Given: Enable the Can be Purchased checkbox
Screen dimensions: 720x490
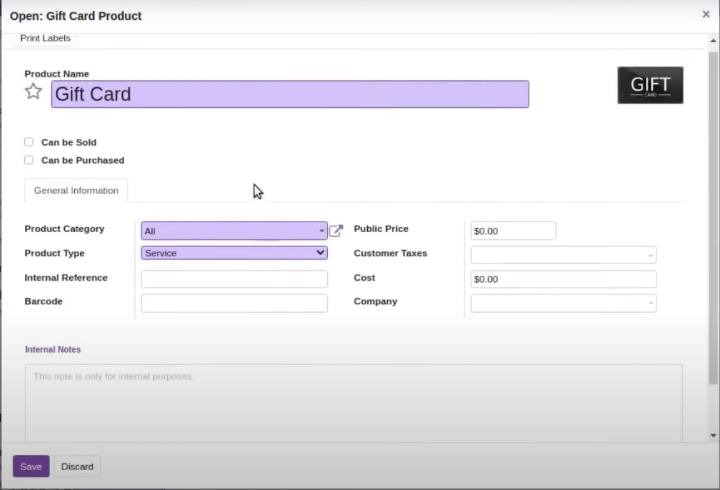Looking at the screenshot, I should [x=29, y=160].
